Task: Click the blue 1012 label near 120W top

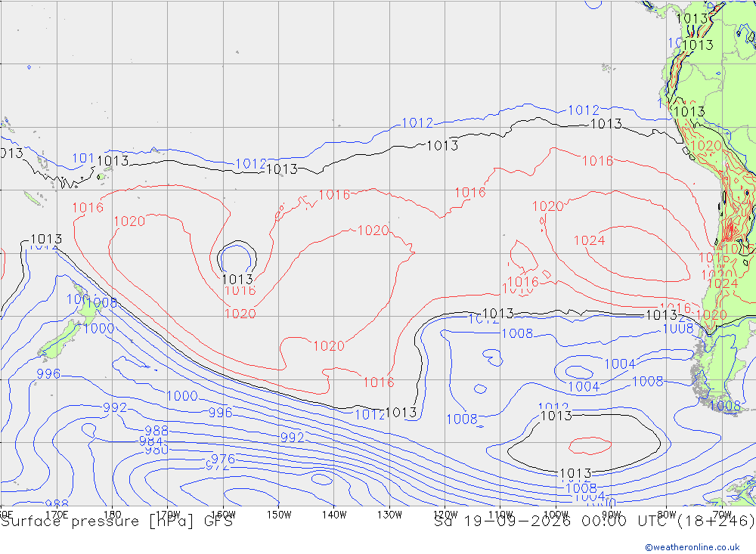Action: pos(417,123)
